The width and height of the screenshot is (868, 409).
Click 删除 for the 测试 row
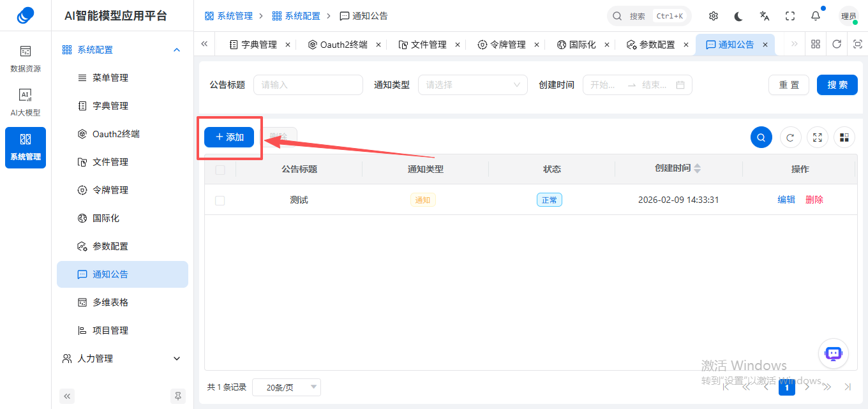[814, 200]
